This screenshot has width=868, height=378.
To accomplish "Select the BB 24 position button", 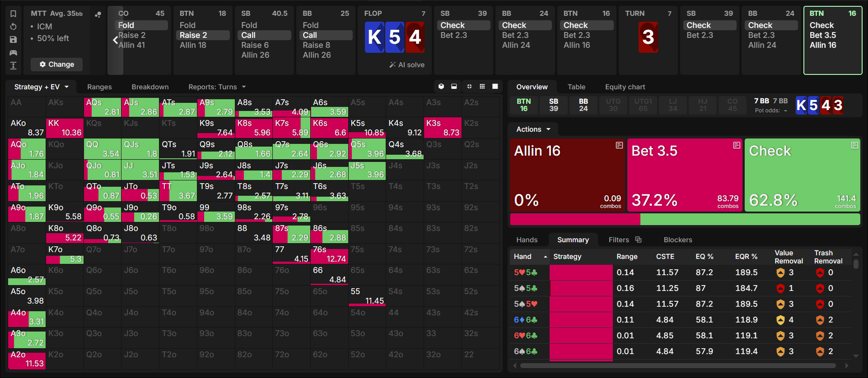I will [x=583, y=105].
